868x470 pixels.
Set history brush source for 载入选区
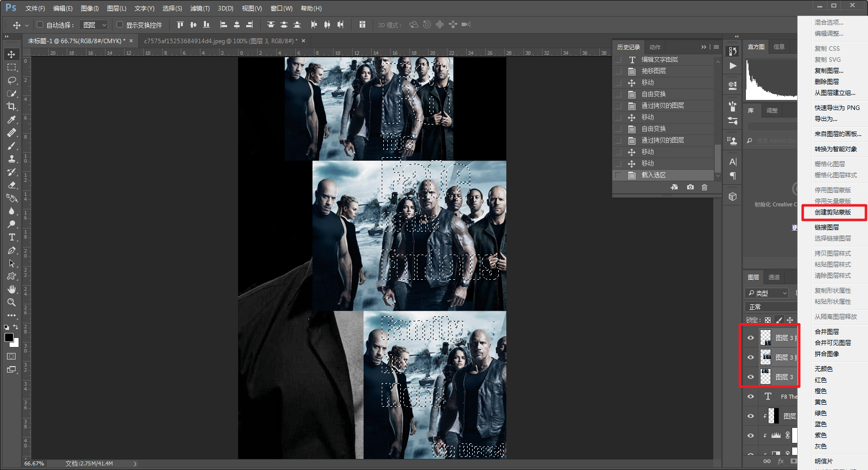(x=618, y=175)
